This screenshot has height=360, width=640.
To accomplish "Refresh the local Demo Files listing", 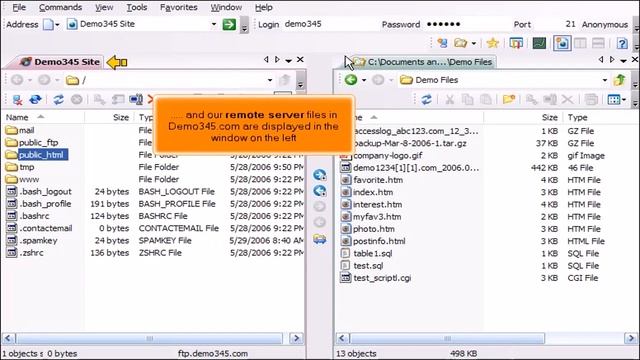I will point(426,99).
